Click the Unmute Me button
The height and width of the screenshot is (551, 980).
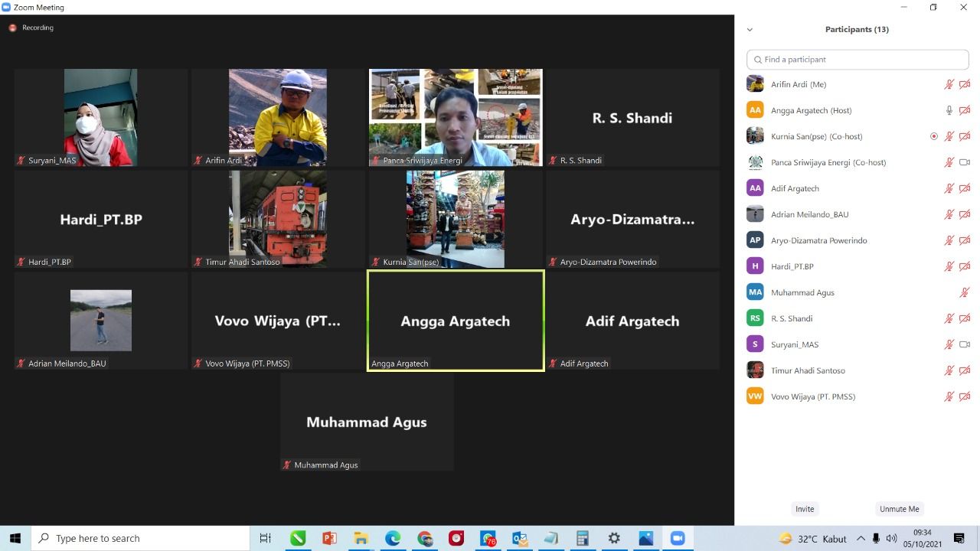click(x=899, y=509)
